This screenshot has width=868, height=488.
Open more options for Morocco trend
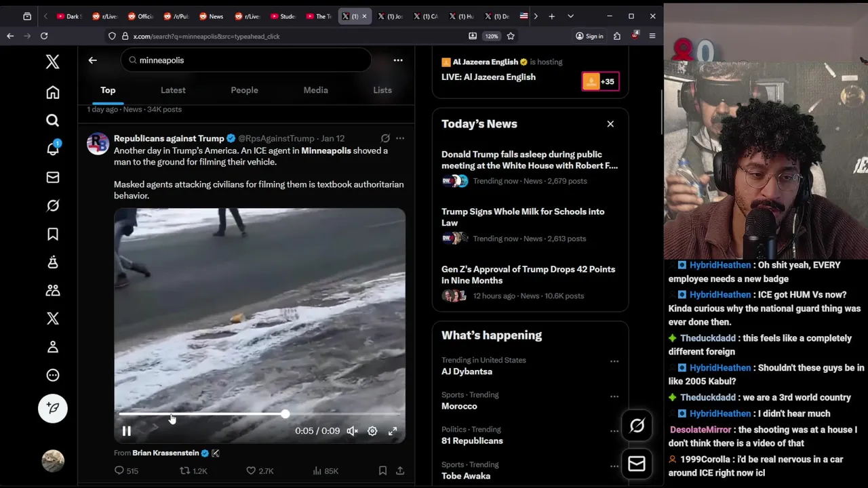coord(614,396)
